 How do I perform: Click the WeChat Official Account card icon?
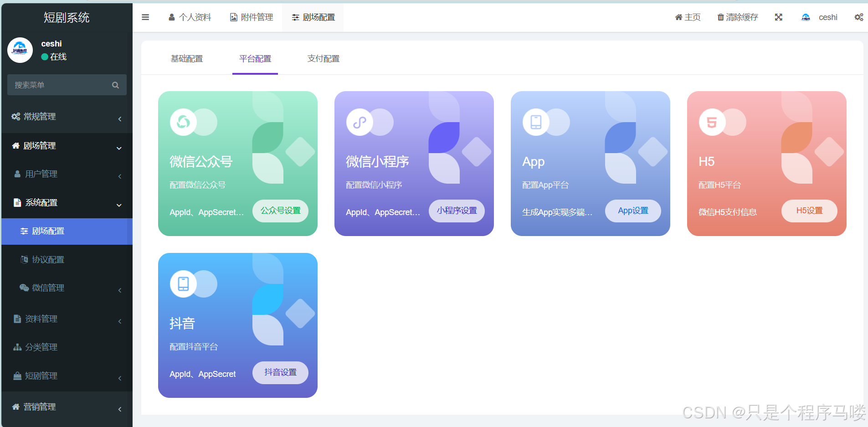183,122
